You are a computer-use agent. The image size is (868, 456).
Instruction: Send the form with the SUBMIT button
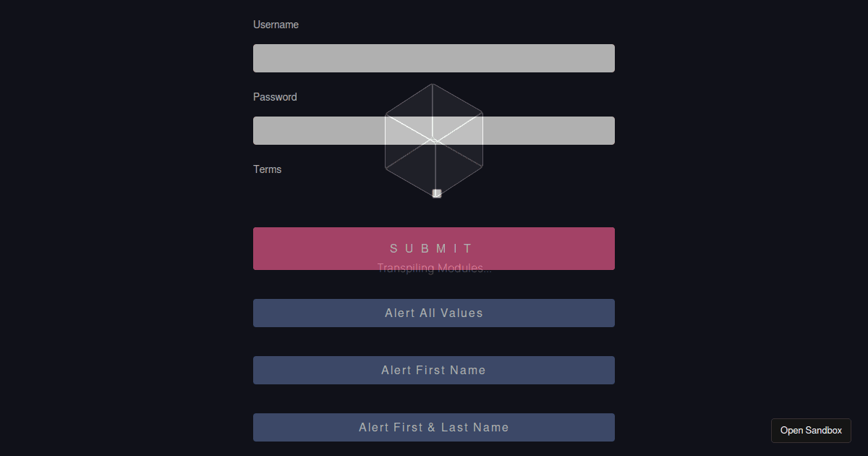point(434,248)
